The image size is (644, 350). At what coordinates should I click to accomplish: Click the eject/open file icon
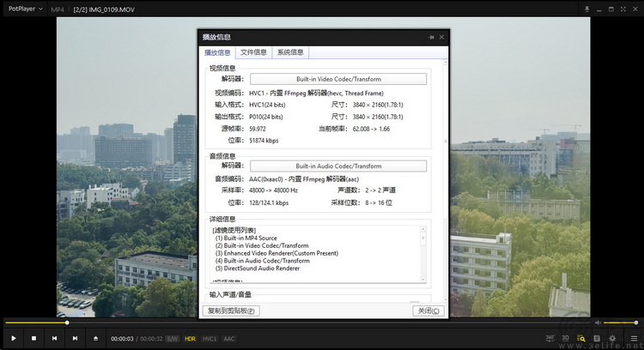tap(96, 339)
